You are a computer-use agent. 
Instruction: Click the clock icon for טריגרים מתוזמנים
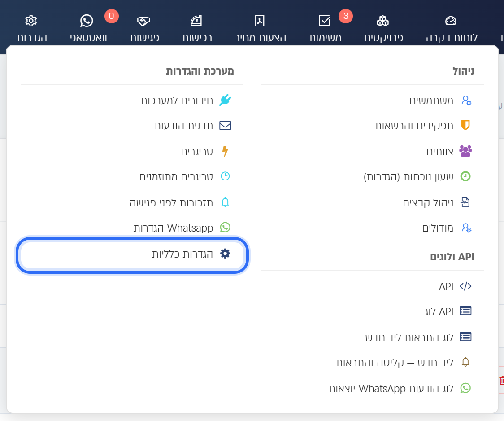(225, 176)
